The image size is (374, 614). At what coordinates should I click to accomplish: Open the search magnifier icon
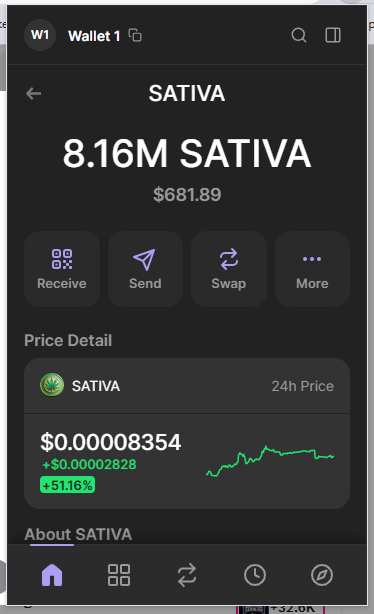299,35
